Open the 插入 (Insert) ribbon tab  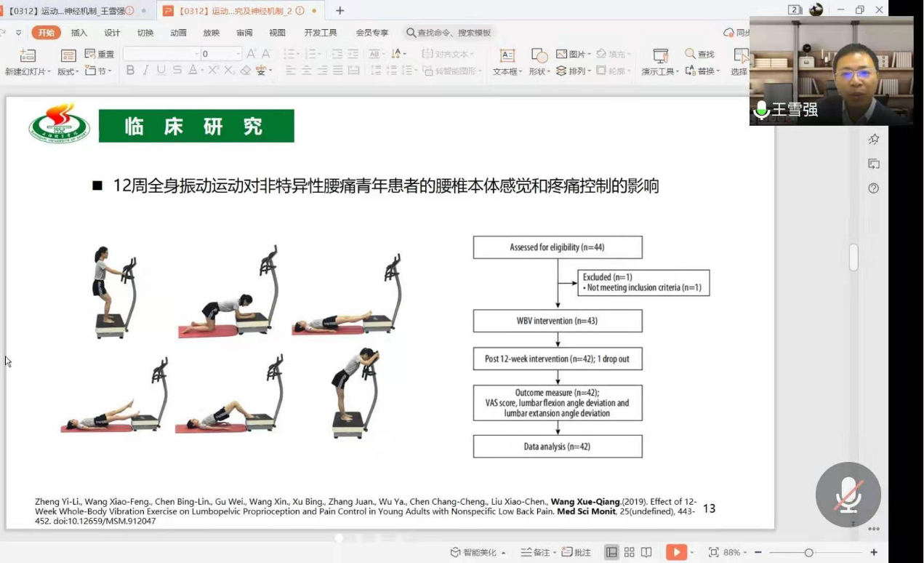(x=79, y=33)
